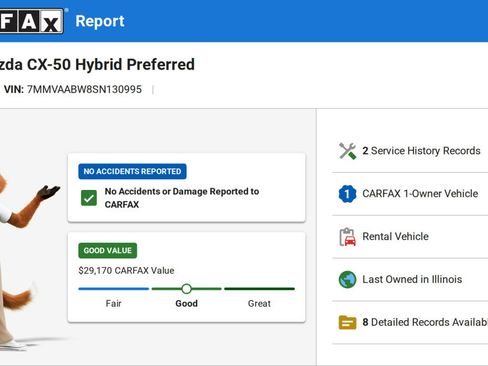Click the globe Last Owned icon
Image resolution: width=488 pixels, height=366 pixels.
click(x=347, y=279)
